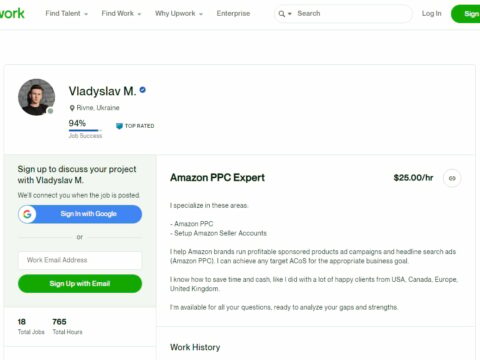Go to the Enterprise page
Screen dimensions: 480x360
[233, 13]
